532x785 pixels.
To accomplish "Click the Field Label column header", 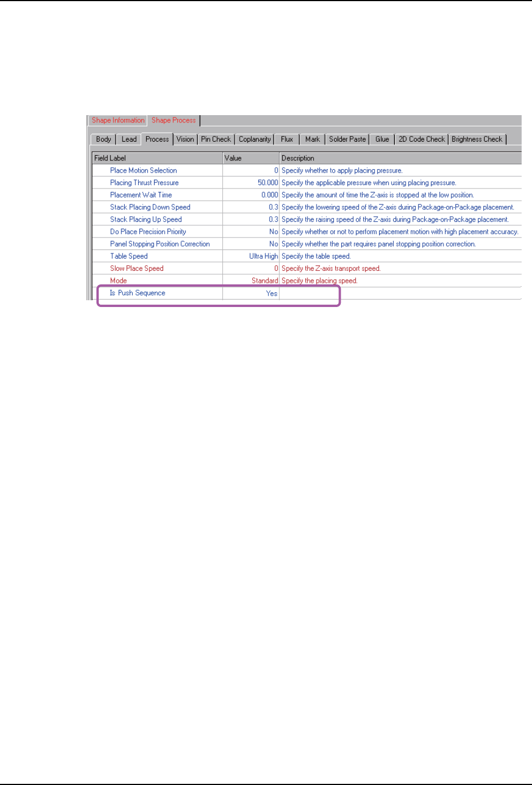I will pyautogui.click(x=157, y=158).
